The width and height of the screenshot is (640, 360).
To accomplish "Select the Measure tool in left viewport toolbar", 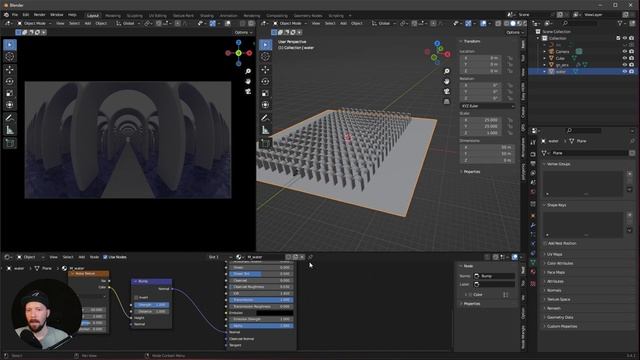I will point(10,130).
